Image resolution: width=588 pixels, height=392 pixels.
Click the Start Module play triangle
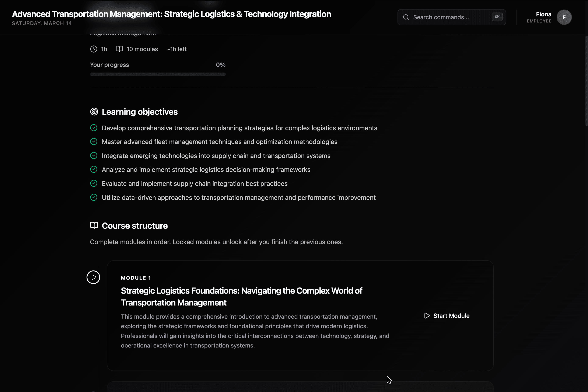point(427,316)
